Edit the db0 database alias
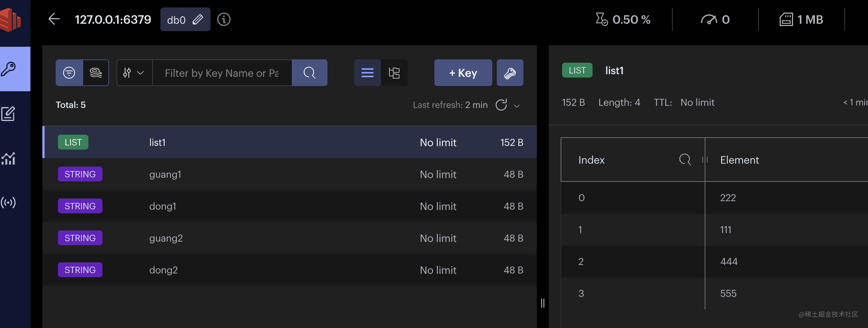The width and height of the screenshot is (868, 328). 198,20
